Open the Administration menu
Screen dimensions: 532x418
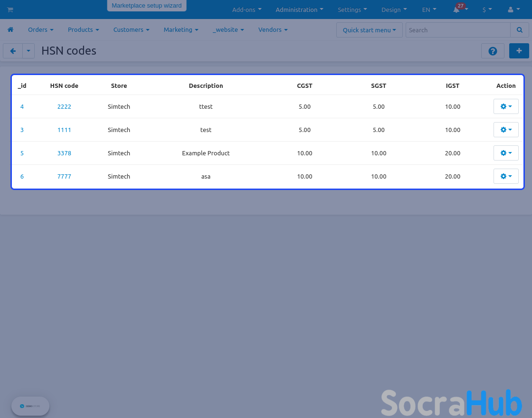pyautogui.click(x=299, y=9)
